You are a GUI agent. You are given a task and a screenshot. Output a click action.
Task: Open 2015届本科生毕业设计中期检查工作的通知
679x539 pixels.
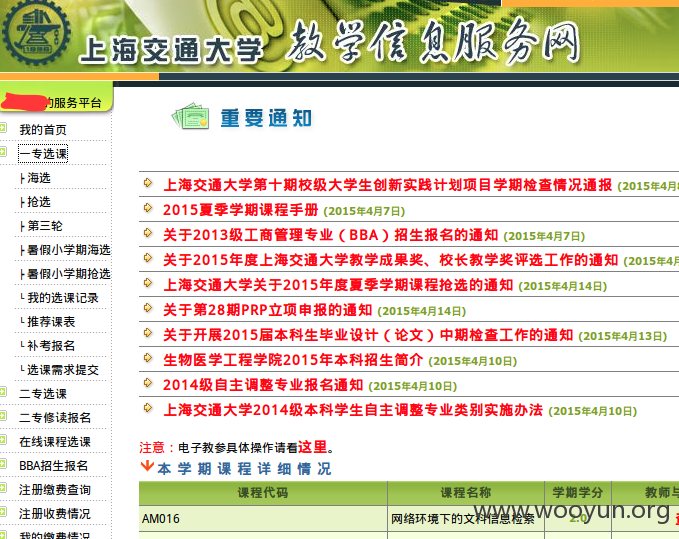pos(368,335)
